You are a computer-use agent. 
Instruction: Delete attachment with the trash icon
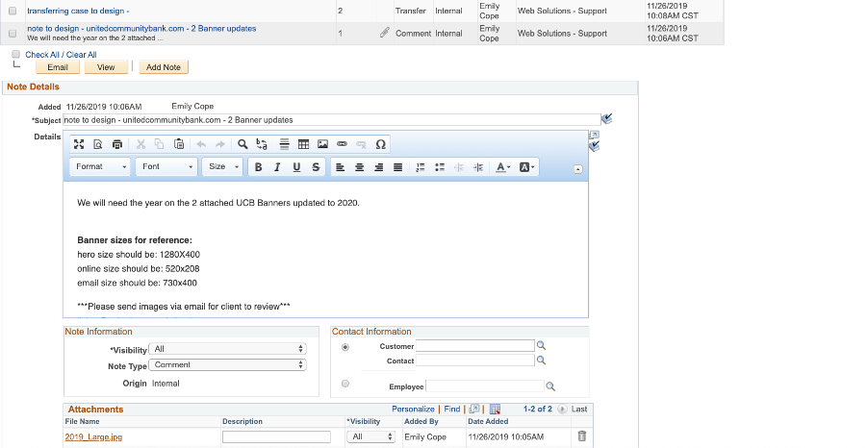581,436
